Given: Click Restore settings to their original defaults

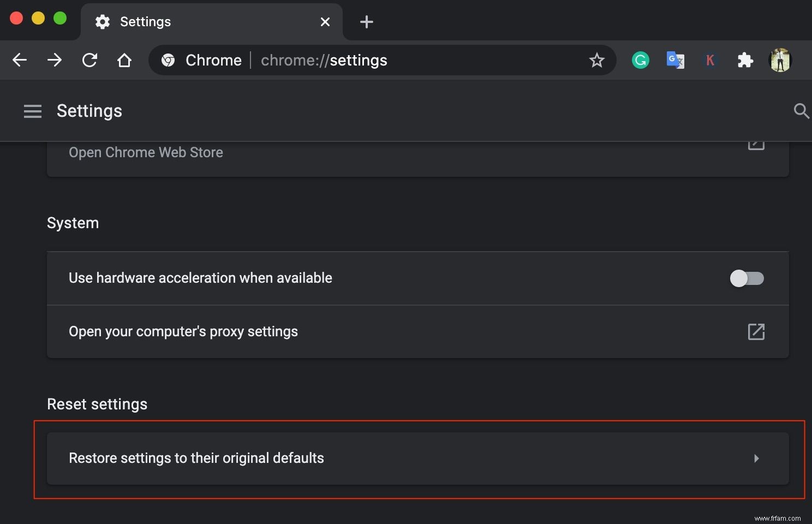Looking at the screenshot, I should point(418,458).
